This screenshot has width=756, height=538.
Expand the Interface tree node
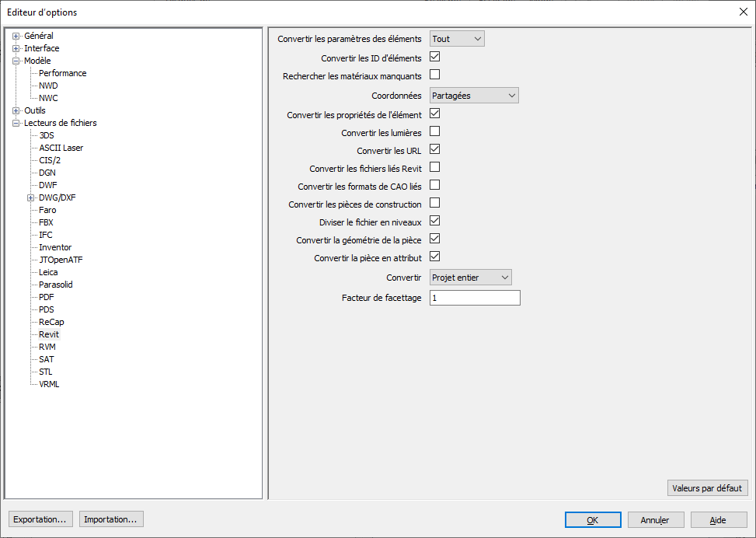coord(16,48)
